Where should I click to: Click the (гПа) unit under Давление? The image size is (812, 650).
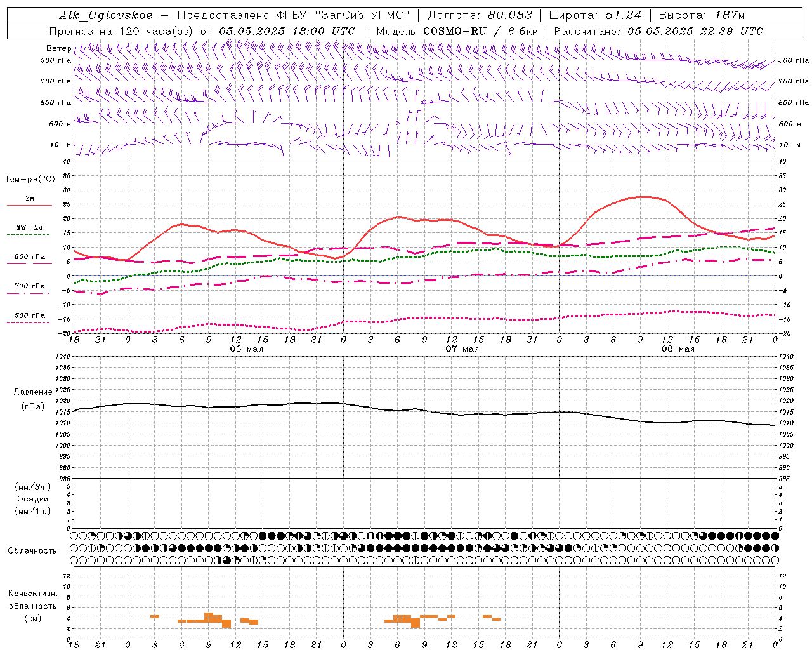pyautogui.click(x=33, y=407)
